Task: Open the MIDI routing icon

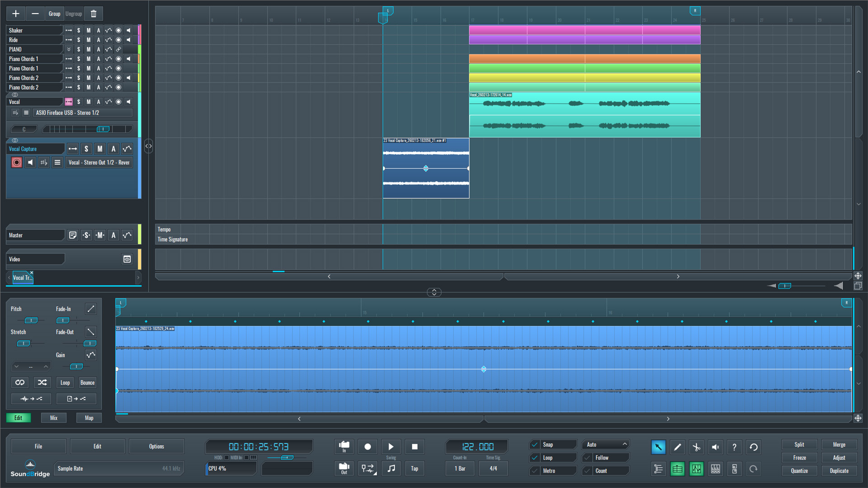Action: pyautogui.click(x=368, y=469)
